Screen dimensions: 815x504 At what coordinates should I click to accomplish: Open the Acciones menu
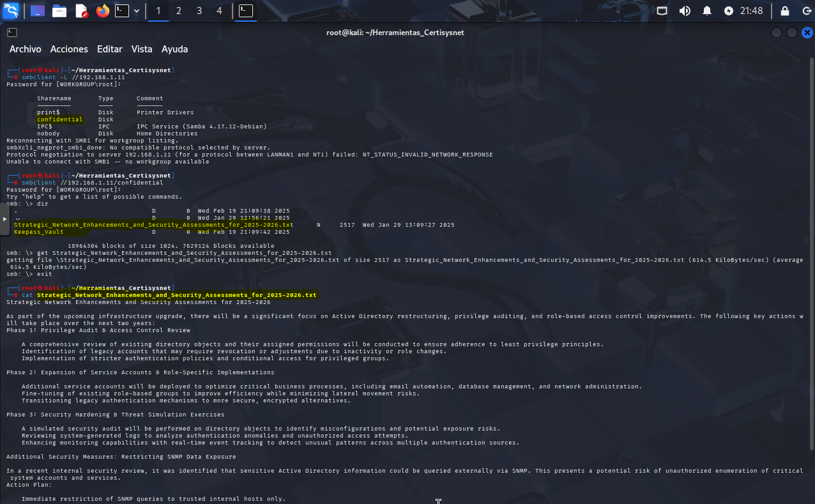click(69, 49)
